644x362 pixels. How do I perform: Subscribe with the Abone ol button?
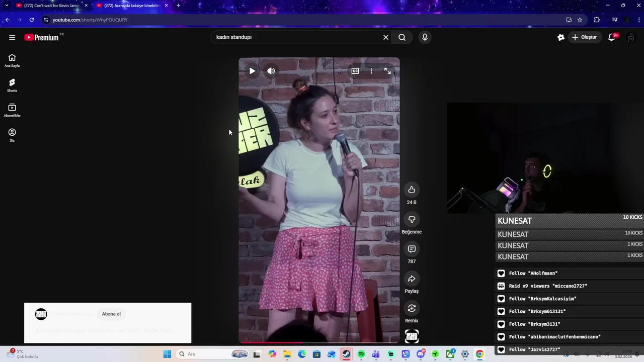pyautogui.click(x=111, y=314)
